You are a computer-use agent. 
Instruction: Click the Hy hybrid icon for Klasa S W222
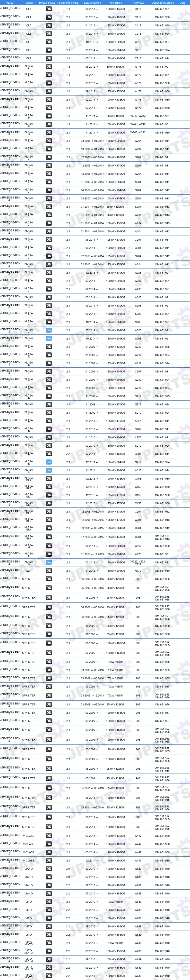point(49,562)
